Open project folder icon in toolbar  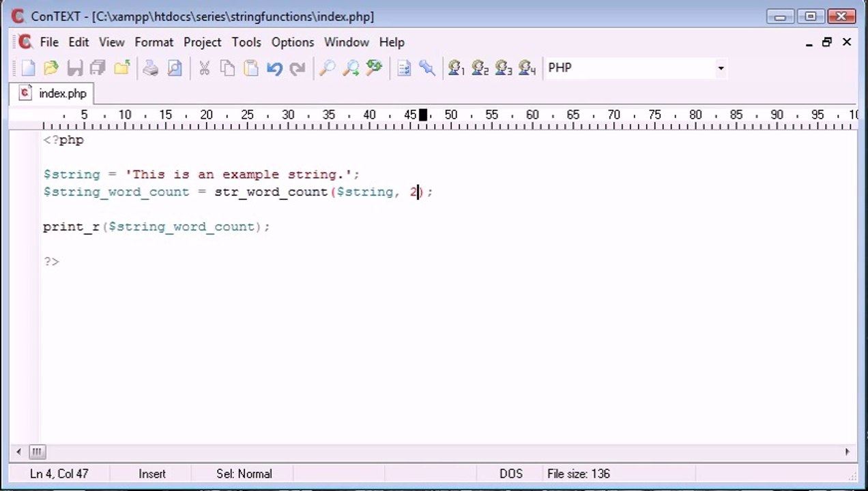[x=121, y=68]
